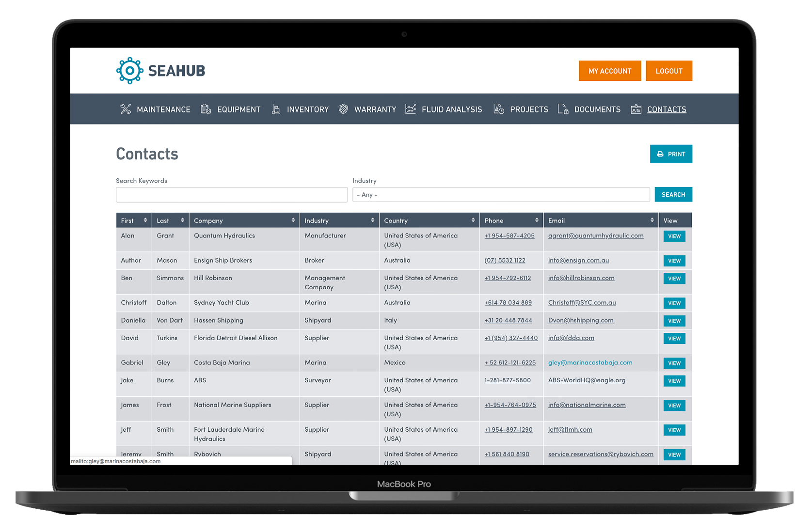The image size is (811, 532).
Task: Sort table by First name arrows
Action: pos(145,220)
